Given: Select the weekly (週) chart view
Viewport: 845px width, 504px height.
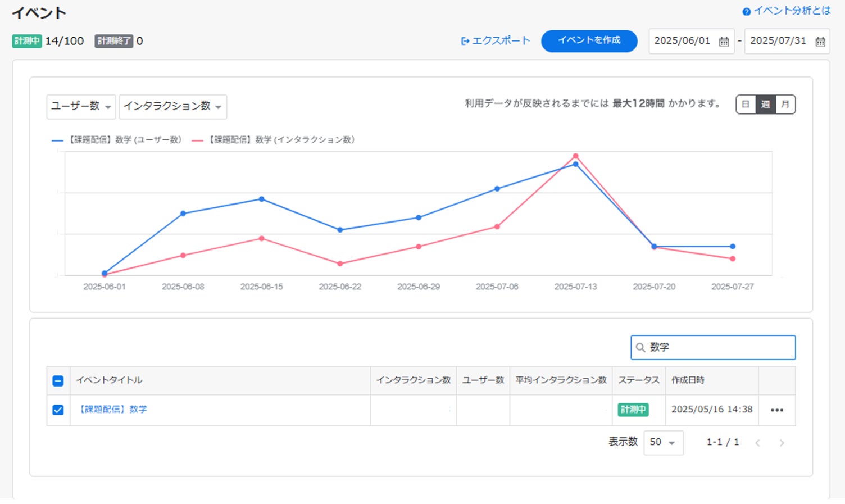Looking at the screenshot, I should pyautogui.click(x=765, y=105).
